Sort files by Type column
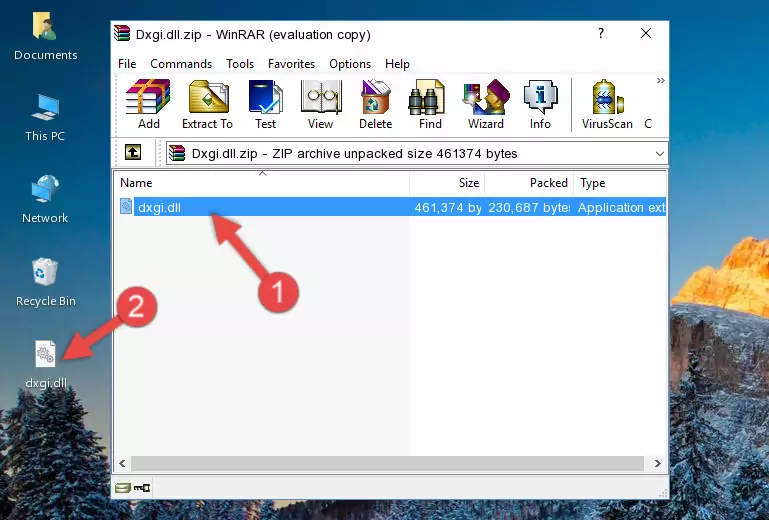Viewport: 769px width, 520px height. (620, 183)
